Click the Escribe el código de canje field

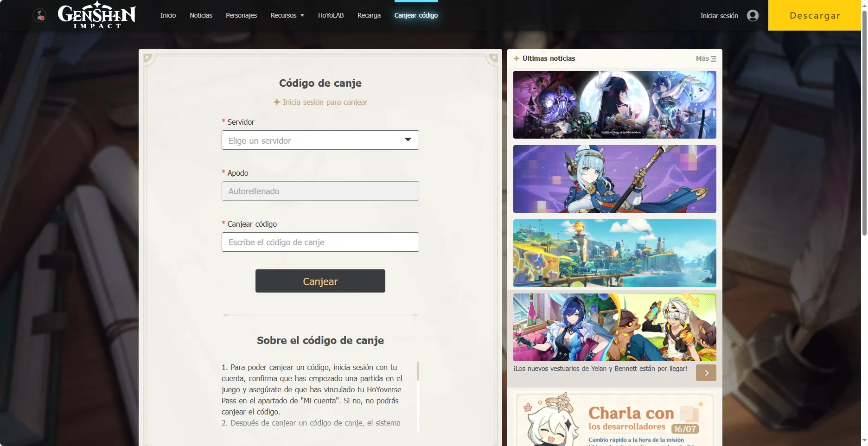pyautogui.click(x=320, y=242)
